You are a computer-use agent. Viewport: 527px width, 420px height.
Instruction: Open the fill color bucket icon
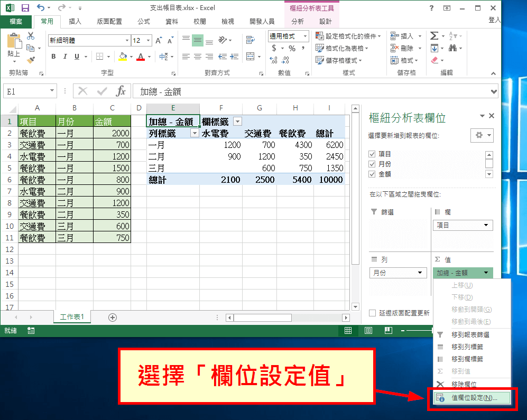(122, 55)
